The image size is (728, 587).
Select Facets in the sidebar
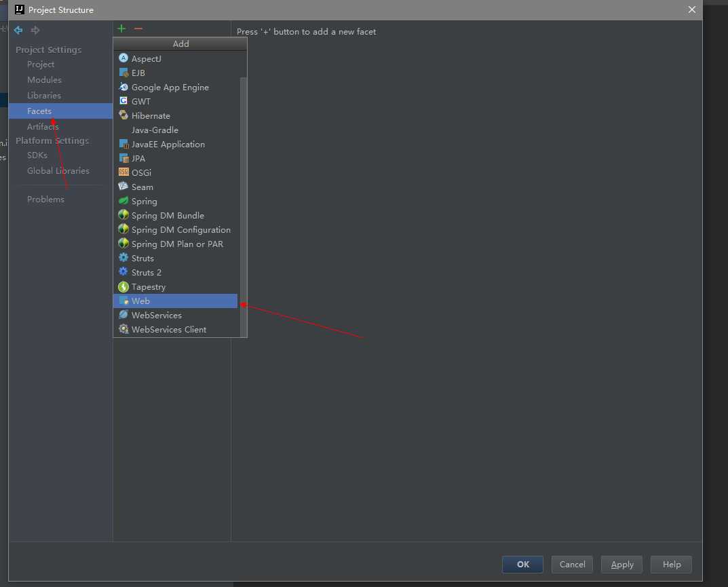[60, 111]
